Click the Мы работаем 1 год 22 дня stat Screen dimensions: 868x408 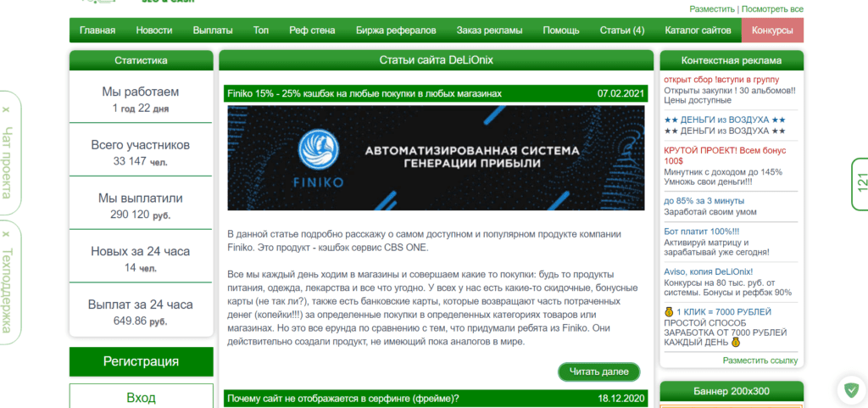141,99
